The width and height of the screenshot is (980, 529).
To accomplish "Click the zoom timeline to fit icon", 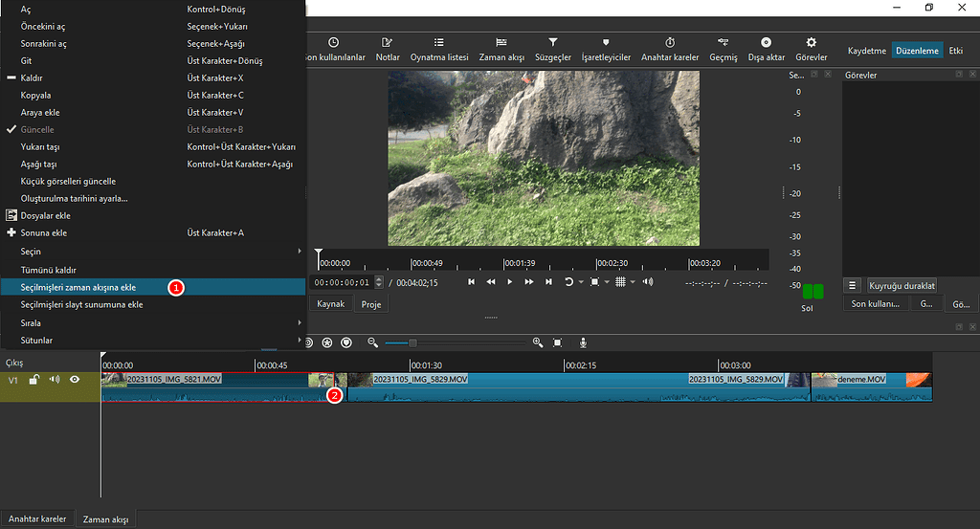I will 558,342.
